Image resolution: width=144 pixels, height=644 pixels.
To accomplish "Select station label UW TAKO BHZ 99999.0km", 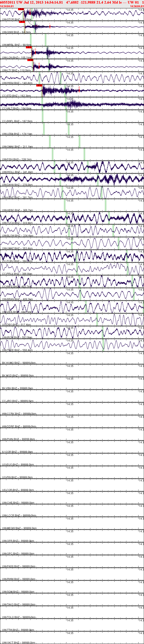I will 18,605.
